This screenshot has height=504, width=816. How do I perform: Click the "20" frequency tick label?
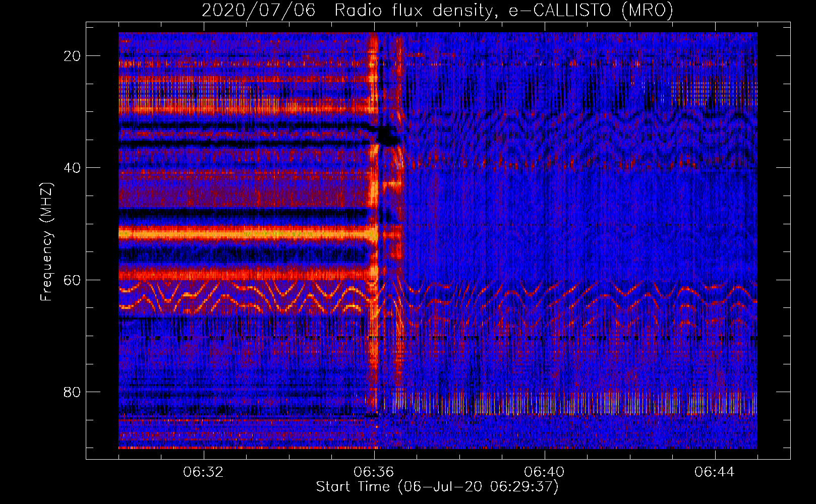point(73,56)
